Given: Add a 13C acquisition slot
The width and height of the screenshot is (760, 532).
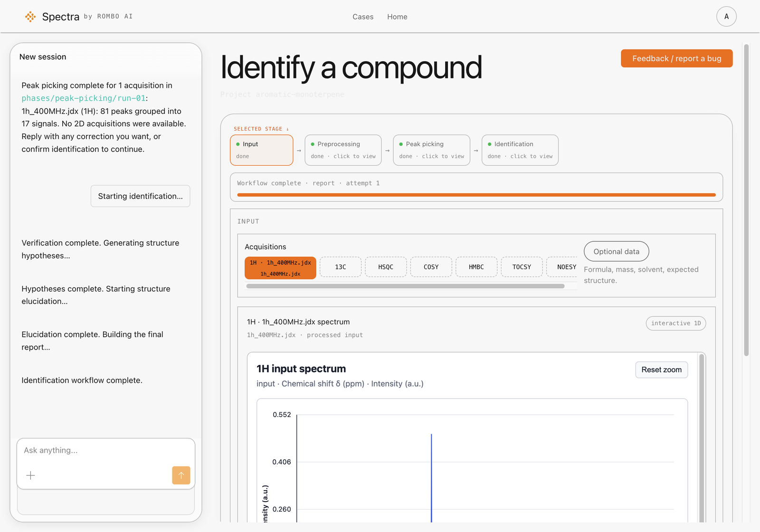Looking at the screenshot, I should (341, 267).
